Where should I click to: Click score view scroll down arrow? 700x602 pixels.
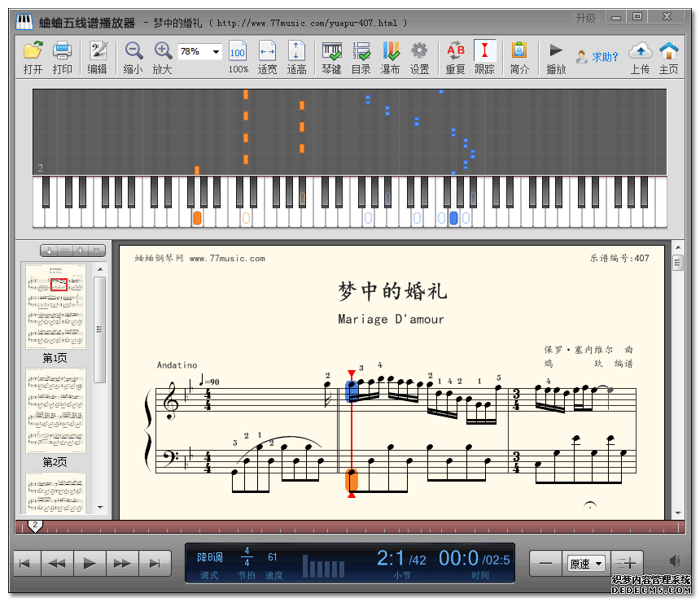tap(678, 513)
